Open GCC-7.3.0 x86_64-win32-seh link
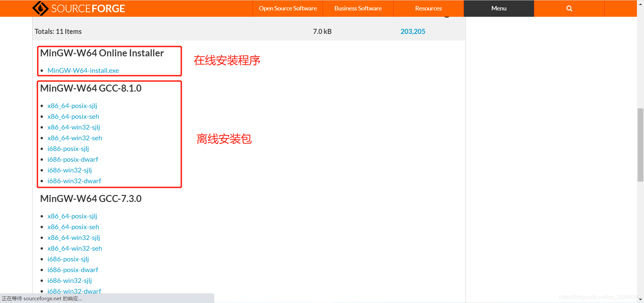 [x=75, y=248]
